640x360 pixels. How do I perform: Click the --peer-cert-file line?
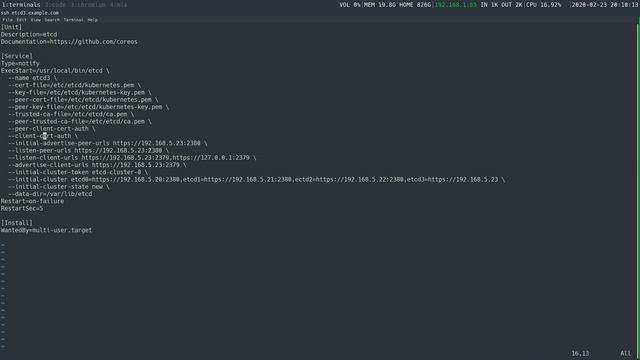point(83,100)
